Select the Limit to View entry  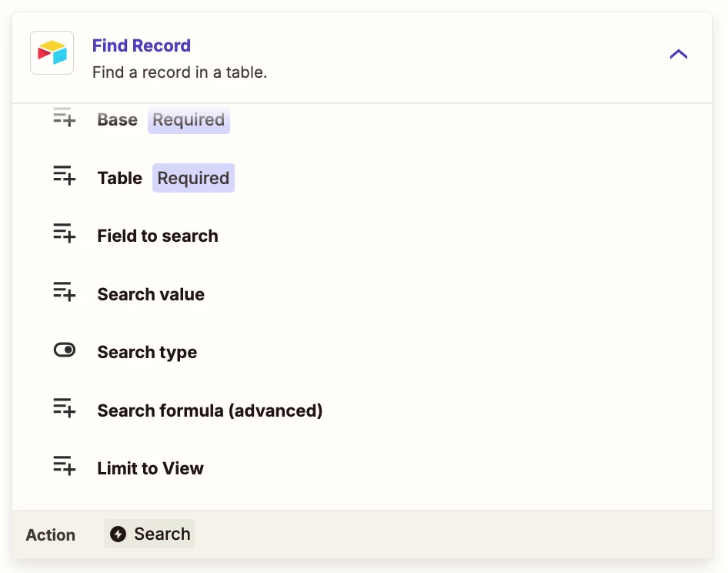(150, 468)
